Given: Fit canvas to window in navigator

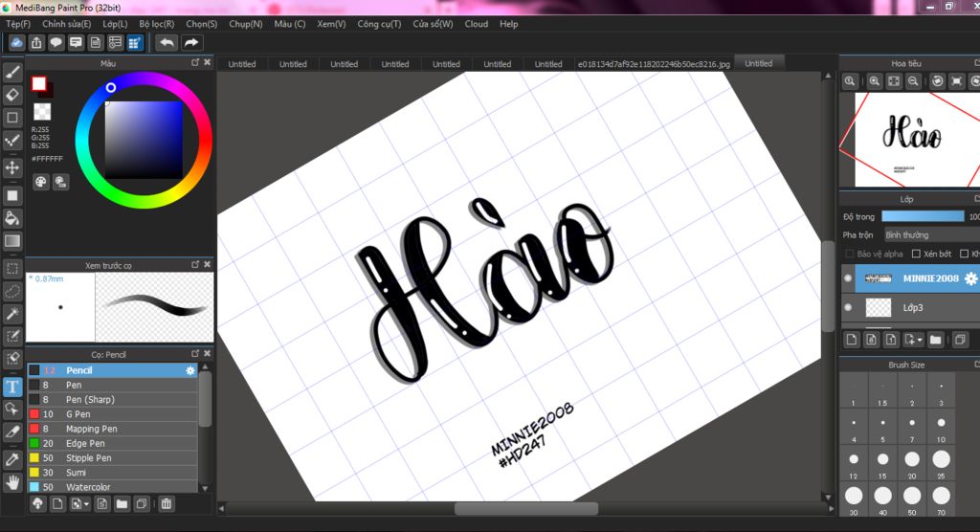Looking at the screenshot, I should [894, 81].
